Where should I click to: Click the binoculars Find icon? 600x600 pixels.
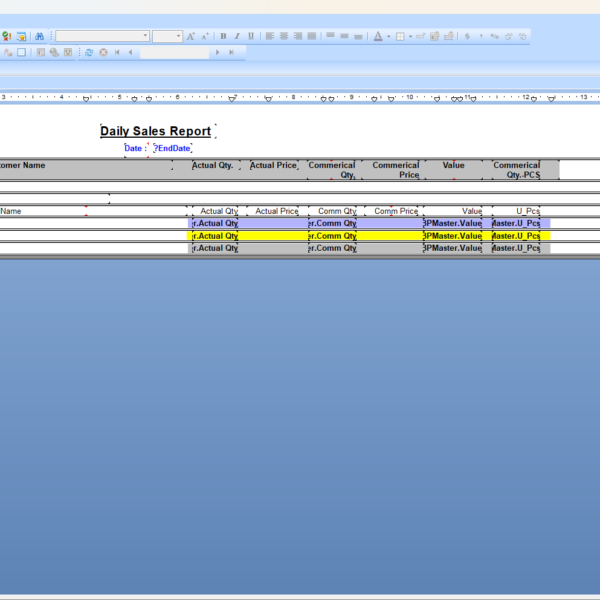(39, 36)
